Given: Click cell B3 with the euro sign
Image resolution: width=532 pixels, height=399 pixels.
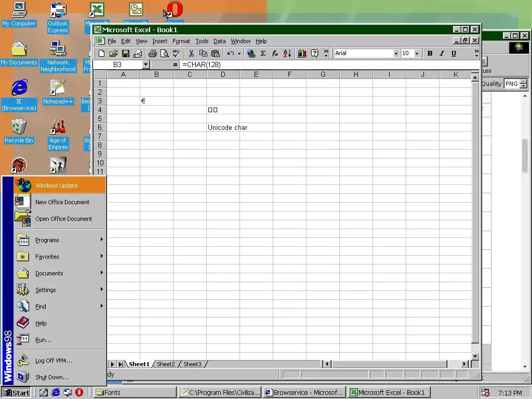Looking at the screenshot, I should 156,101.
